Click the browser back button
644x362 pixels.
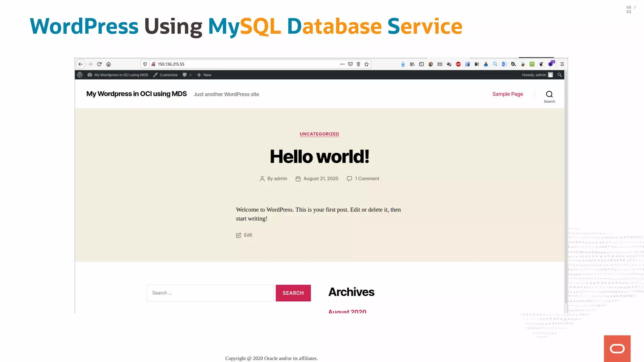80,64
